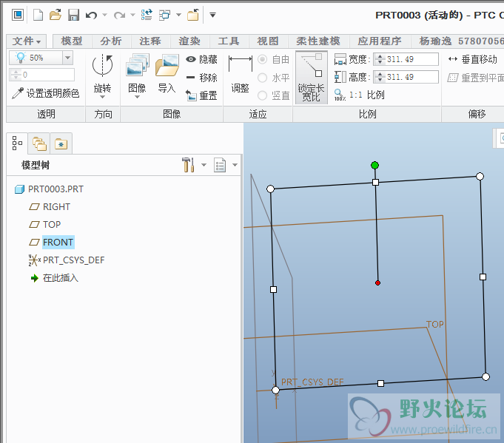
Task: Switch to the Flexible Modeling (柔性建模) tab
Action: pyautogui.click(x=318, y=41)
